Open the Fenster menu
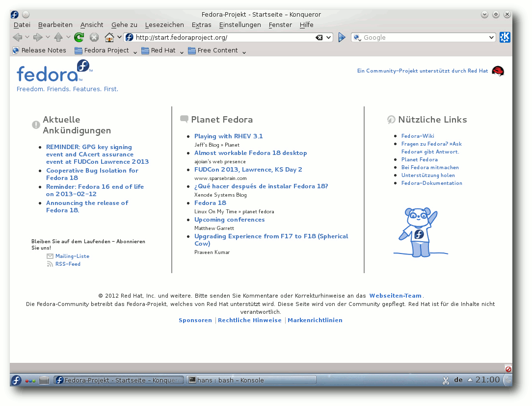The width and height of the screenshot is (532, 406). (280, 25)
